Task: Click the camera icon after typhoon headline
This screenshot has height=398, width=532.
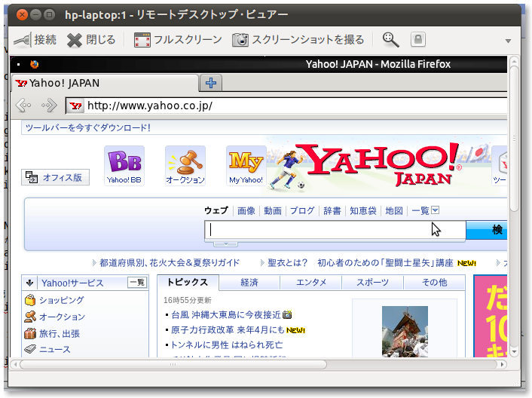Action: tap(287, 315)
